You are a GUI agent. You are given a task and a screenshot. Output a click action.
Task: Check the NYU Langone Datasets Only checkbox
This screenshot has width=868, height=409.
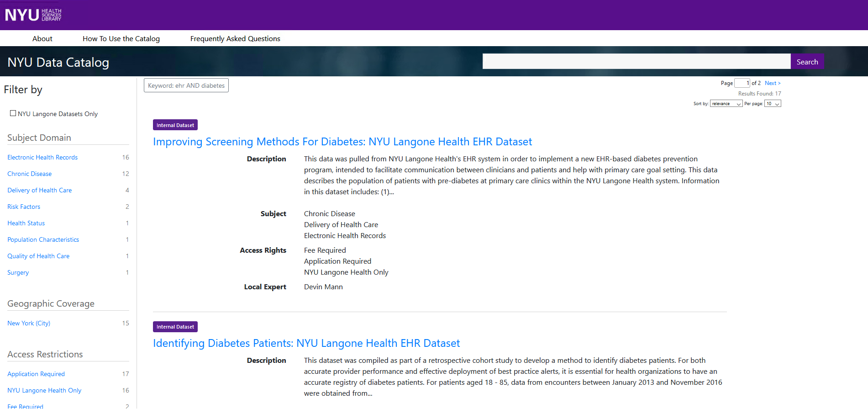pos(13,113)
